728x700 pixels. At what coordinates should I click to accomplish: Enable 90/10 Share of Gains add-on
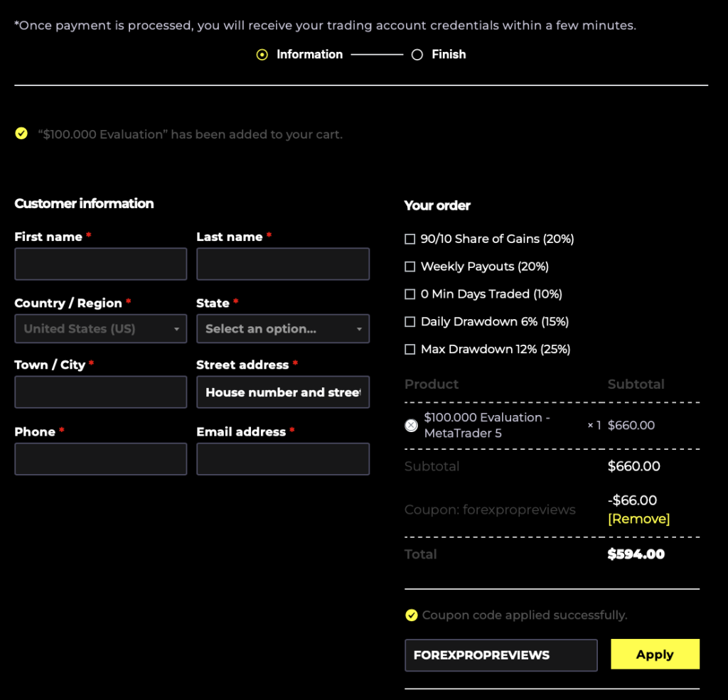[x=409, y=239]
